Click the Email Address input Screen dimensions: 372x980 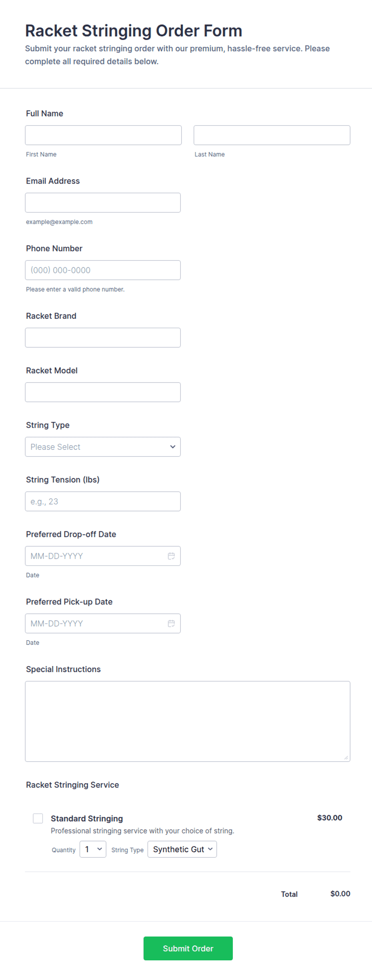tap(103, 202)
